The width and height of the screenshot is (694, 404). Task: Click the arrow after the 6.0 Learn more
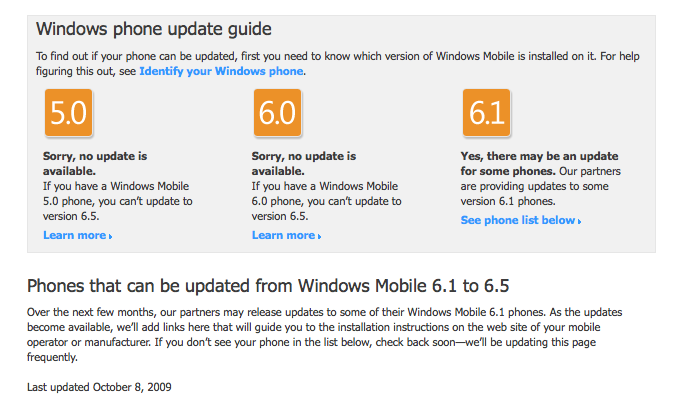click(x=319, y=236)
